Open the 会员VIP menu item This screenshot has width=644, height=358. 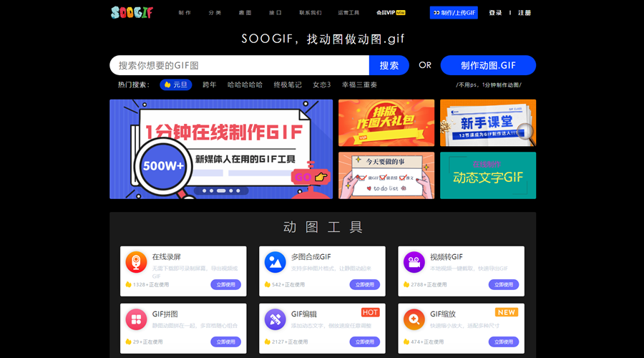[x=391, y=13]
